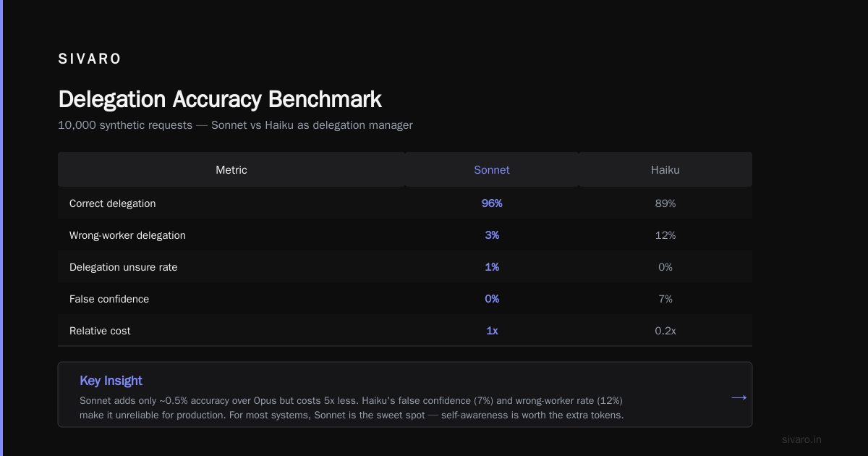Click the Delegation Accuracy Benchmark title
The image size is (868, 456).
click(x=220, y=99)
